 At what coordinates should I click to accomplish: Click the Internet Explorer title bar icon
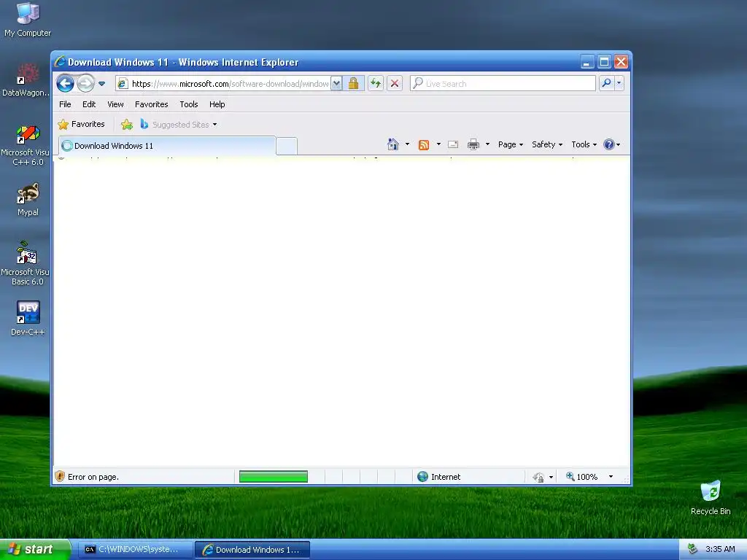60,61
